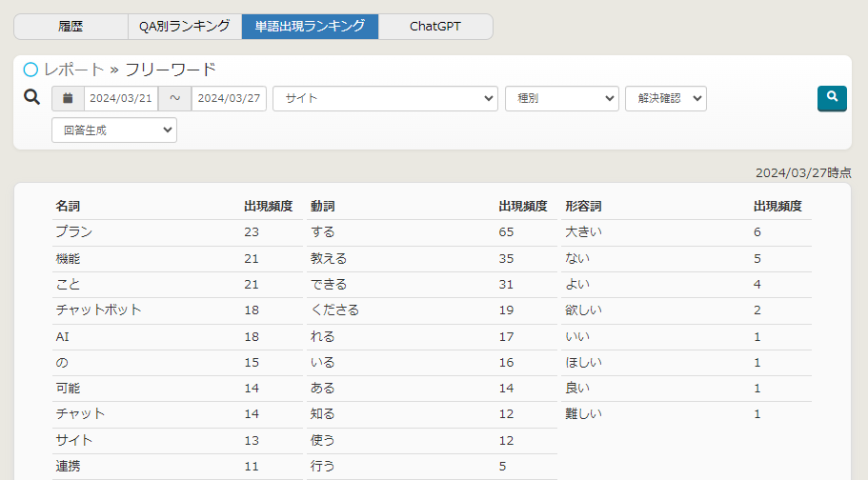Click the noun プラン in the table
The image size is (868, 480).
click(74, 232)
